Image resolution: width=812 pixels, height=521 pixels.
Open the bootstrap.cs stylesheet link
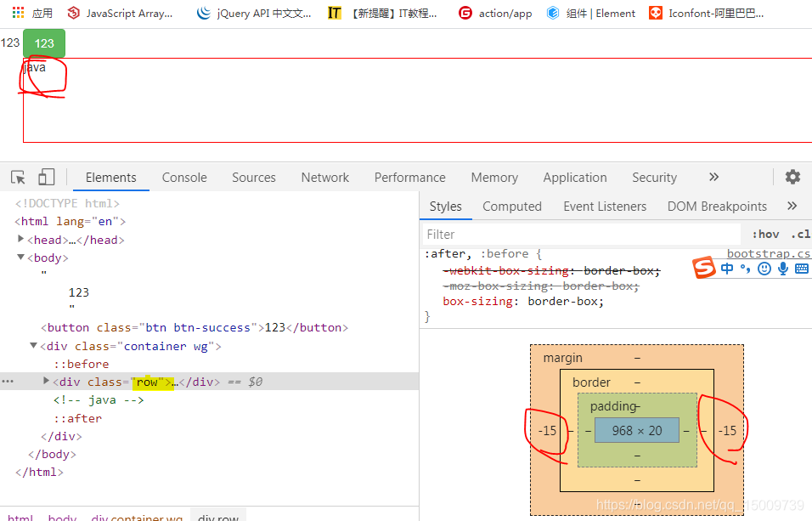coord(769,252)
